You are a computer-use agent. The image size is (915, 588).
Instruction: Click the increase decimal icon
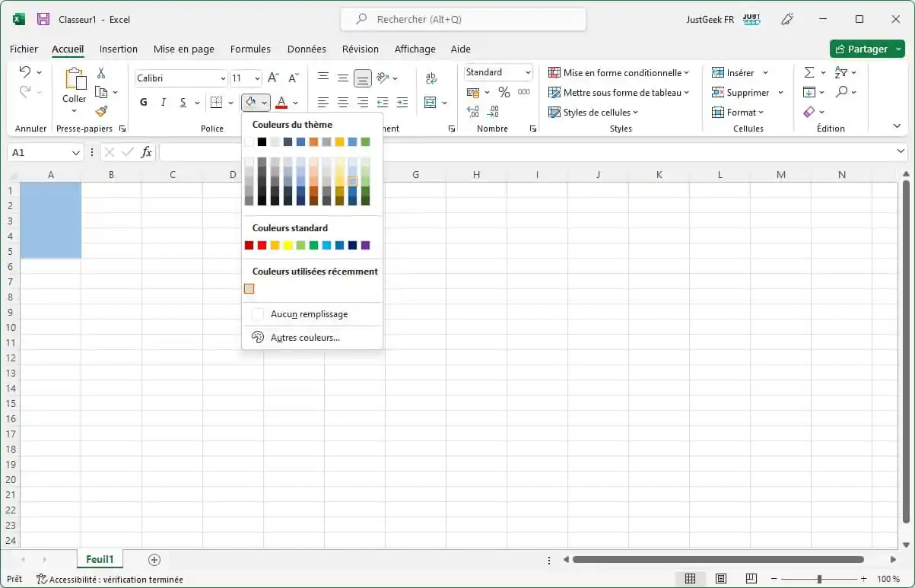pyautogui.click(x=473, y=112)
